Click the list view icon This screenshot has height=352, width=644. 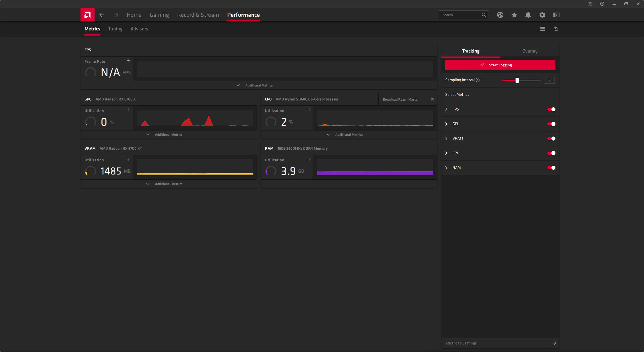542,29
